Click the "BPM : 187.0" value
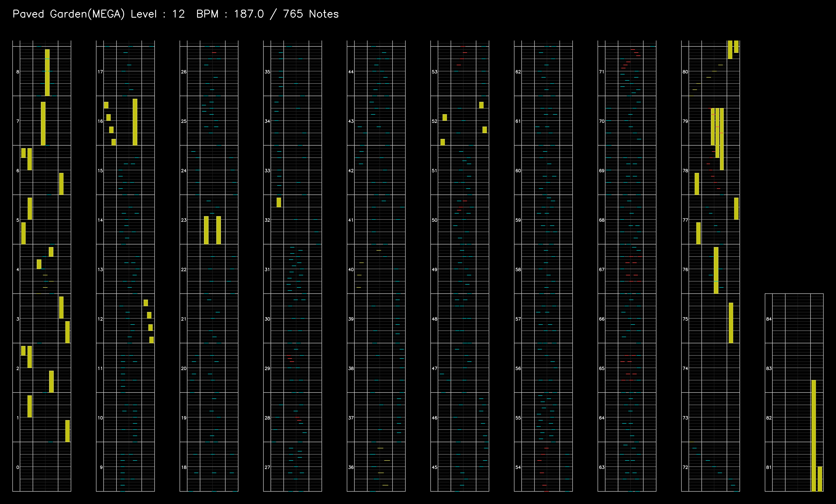The height and width of the screenshot is (504, 836). click(230, 14)
